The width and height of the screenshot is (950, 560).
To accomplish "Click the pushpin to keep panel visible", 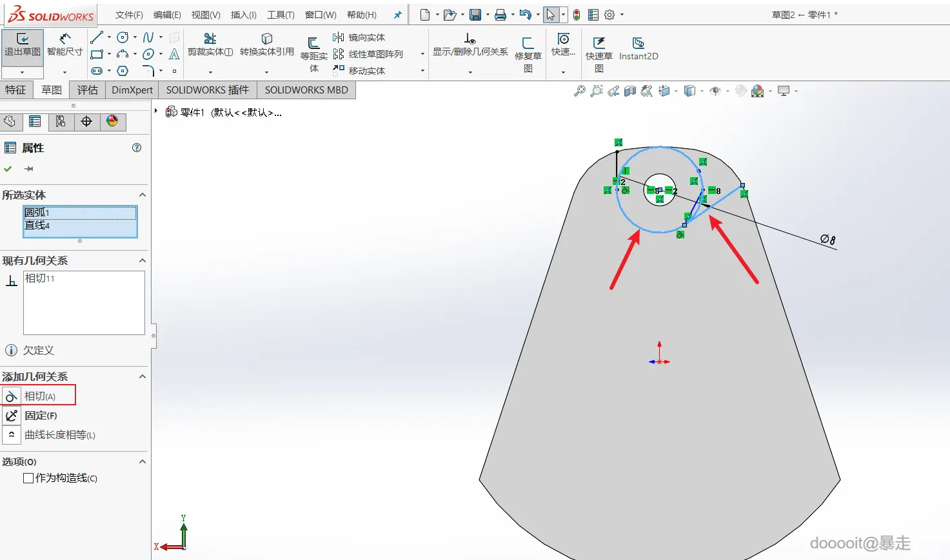I will [x=28, y=169].
